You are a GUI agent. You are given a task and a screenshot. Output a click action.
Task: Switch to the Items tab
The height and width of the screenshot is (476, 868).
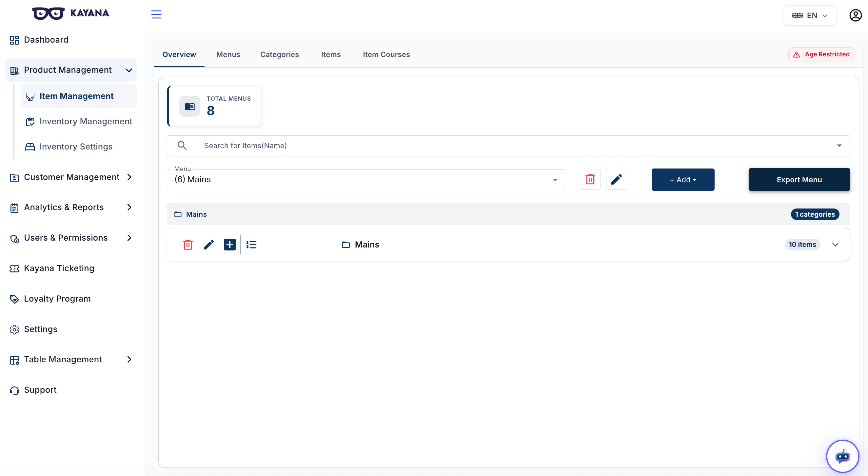coord(330,54)
